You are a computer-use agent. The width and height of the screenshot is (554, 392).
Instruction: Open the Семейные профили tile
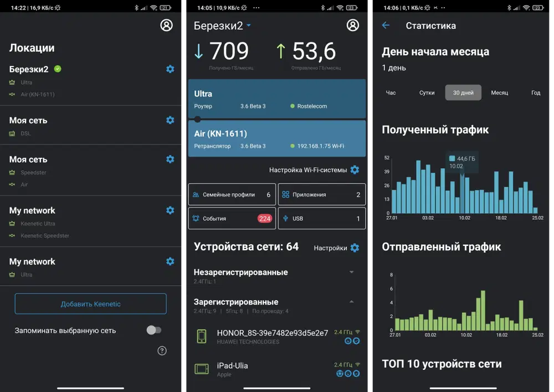click(x=232, y=194)
